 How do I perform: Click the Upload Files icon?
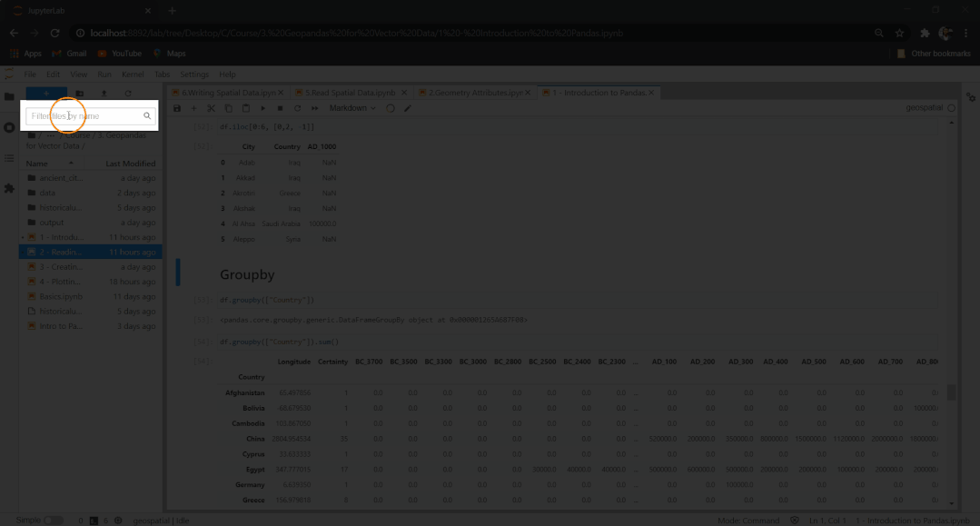(104, 94)
